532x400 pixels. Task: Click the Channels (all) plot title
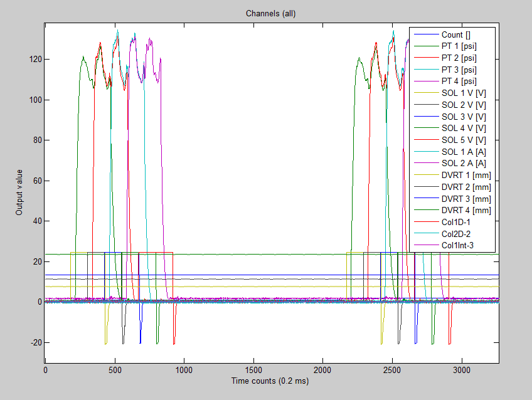271,13
